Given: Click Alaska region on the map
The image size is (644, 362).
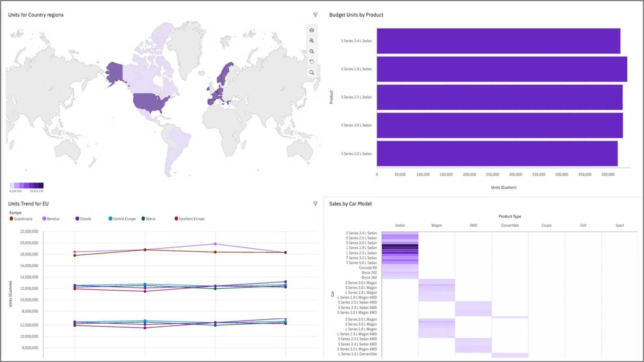Looking at the screenshot, I should pyautogui.click(x=114, y=73).
